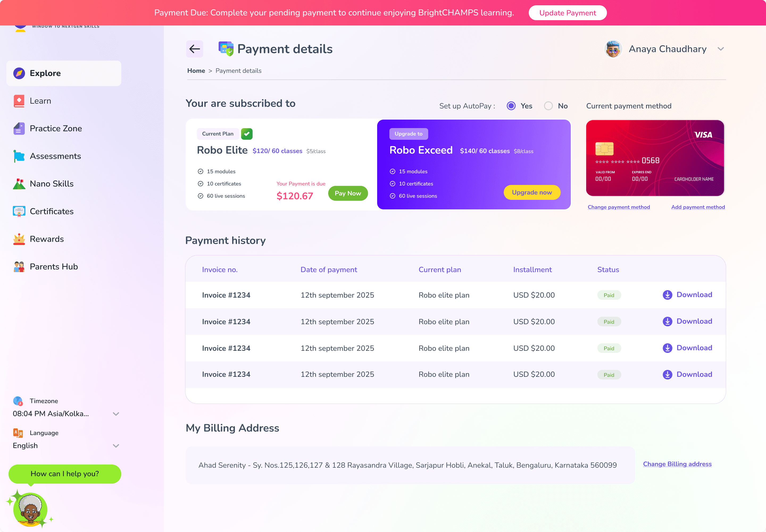Screen dimensions: 766x532
Task: Expand the Anaya Chaudhary profile dropdown
Action: [x=721, y=49]
